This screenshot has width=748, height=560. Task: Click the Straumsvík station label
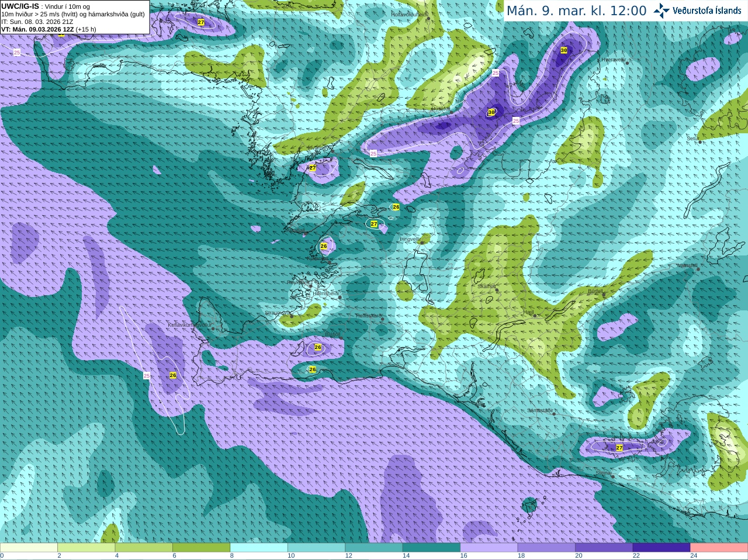(278, 313)
